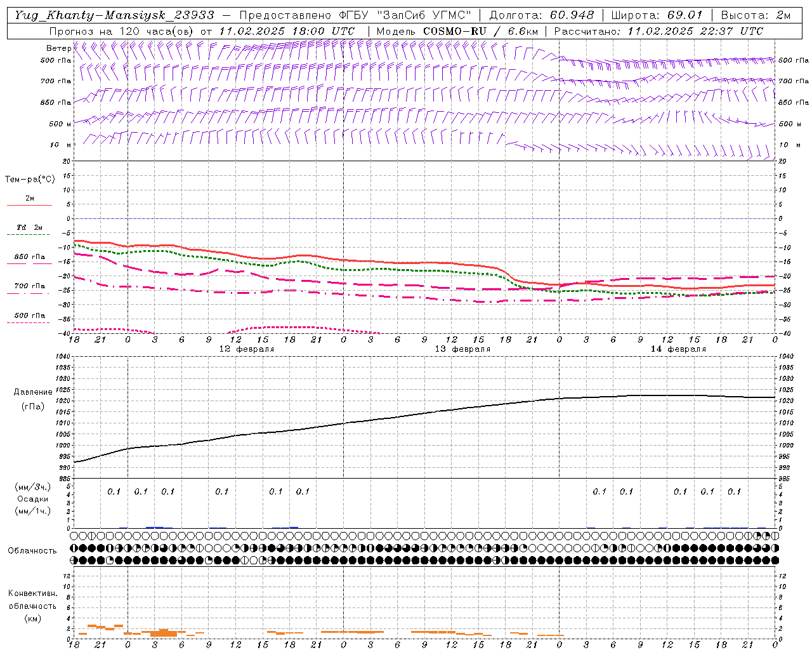Click the Высота: 2м value
Viewport: 812px width, 650px height.
pos(755,15)
